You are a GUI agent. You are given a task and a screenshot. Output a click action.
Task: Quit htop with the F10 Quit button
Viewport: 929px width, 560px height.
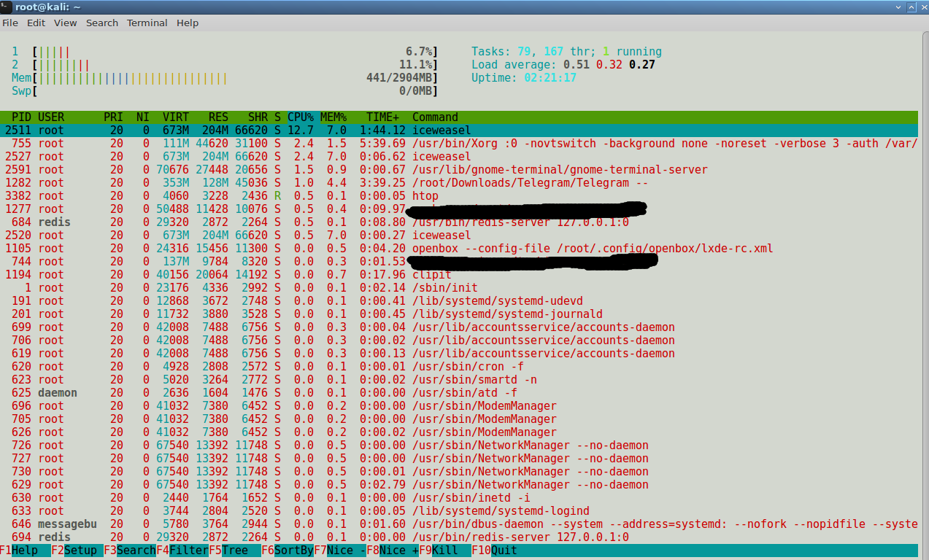click(504, 551)
